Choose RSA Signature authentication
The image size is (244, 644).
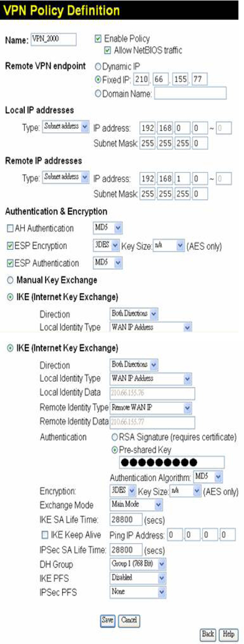115,438
